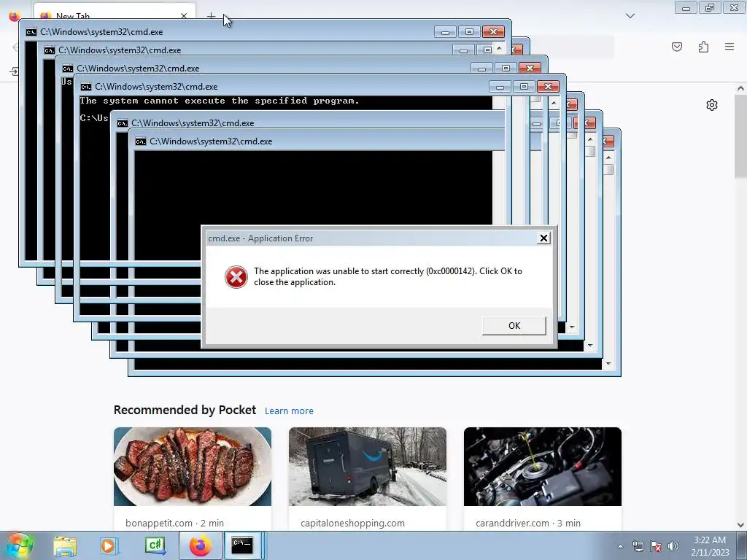Click OK in the Application Error dialog
The height and width of the screenshot is (560, 747).
pyautogui.click(x=514, y=326)
